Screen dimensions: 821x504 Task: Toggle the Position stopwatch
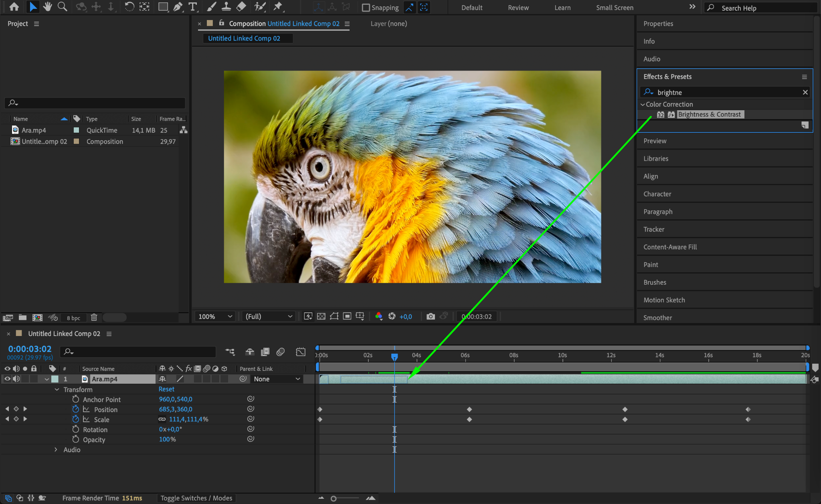pos(75,409)
